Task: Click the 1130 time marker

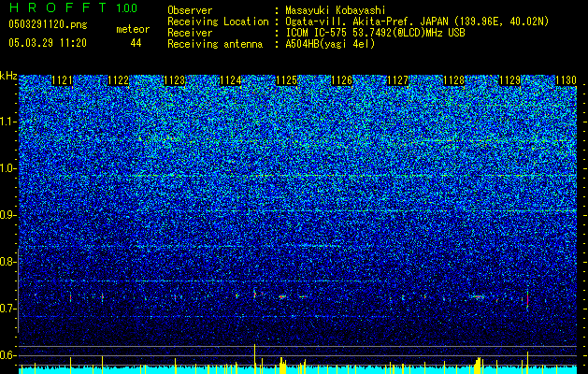Action: pos(566,80)
